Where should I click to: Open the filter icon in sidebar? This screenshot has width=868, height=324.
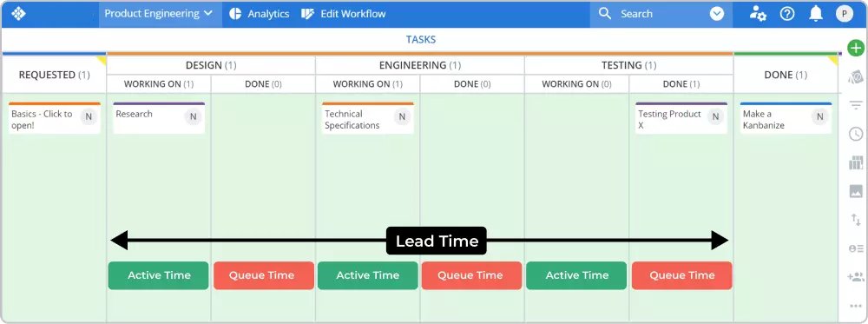click(x=856, y=105)
